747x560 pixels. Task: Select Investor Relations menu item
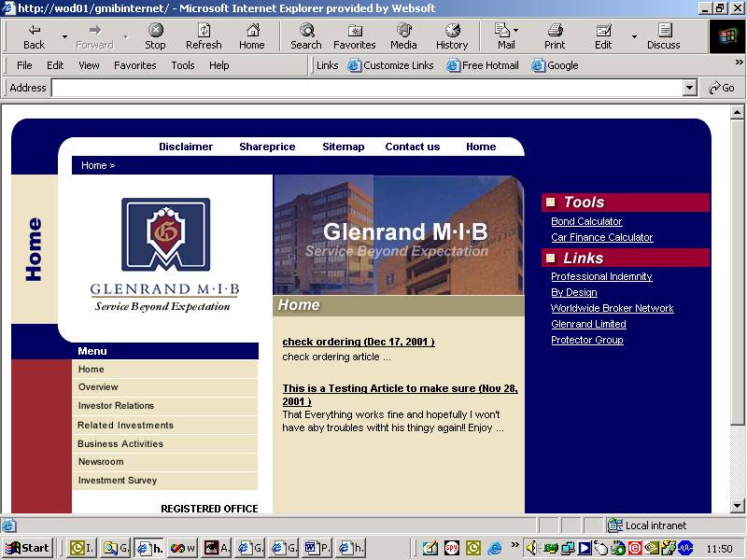[x=165, y=406]
